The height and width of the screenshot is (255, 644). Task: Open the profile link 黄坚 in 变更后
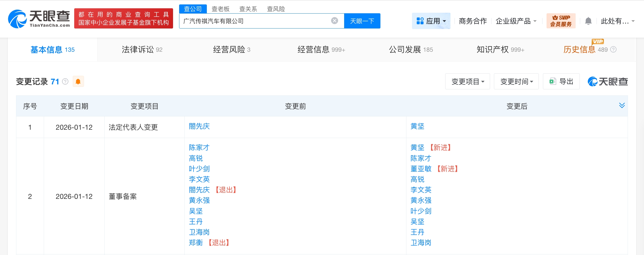(418, 126)
